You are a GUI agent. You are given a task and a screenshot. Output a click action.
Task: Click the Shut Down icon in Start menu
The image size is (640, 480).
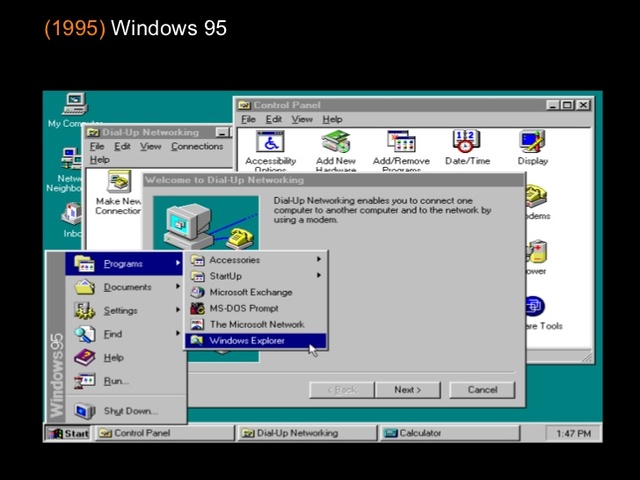coord(84,411)
